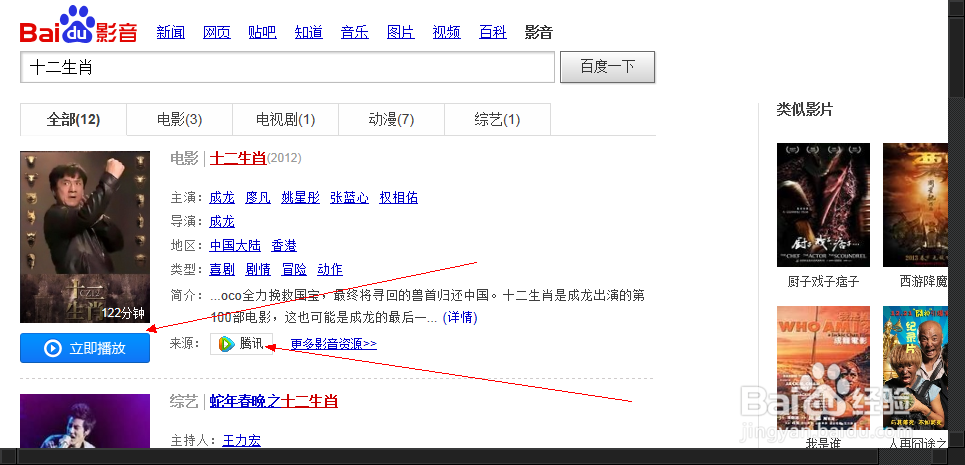
Task: Open genre link 剧情
Action: 258,269
